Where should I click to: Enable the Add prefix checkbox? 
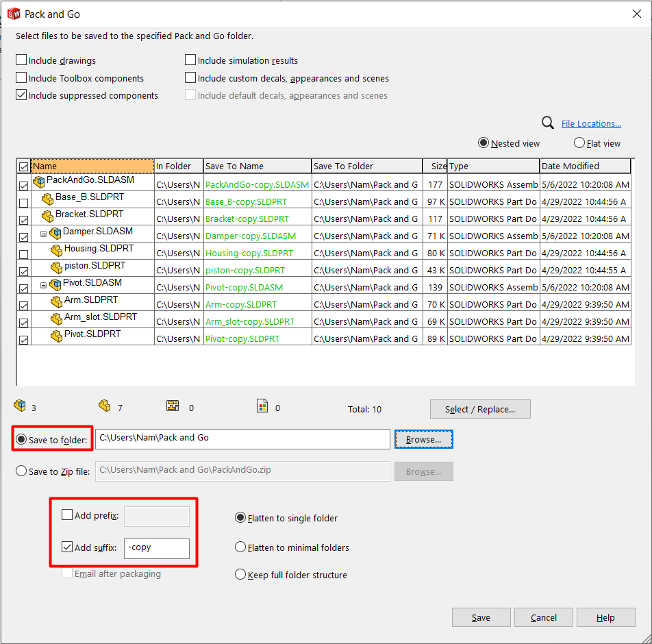(x=67, y=515)
